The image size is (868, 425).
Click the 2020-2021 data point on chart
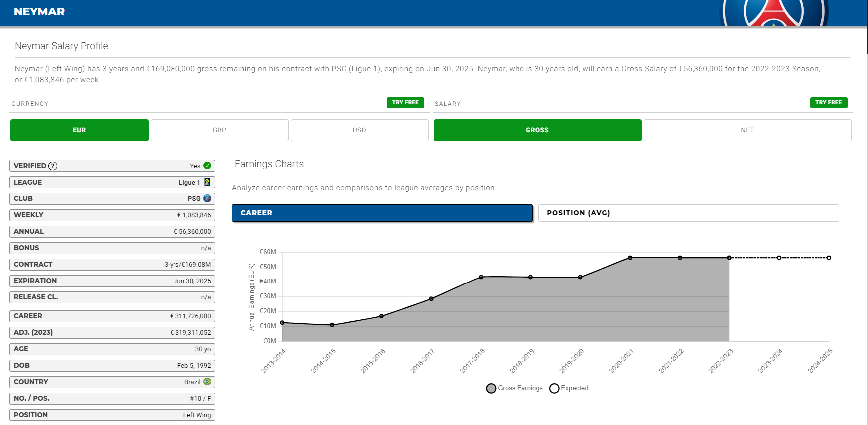pos(630,258)
